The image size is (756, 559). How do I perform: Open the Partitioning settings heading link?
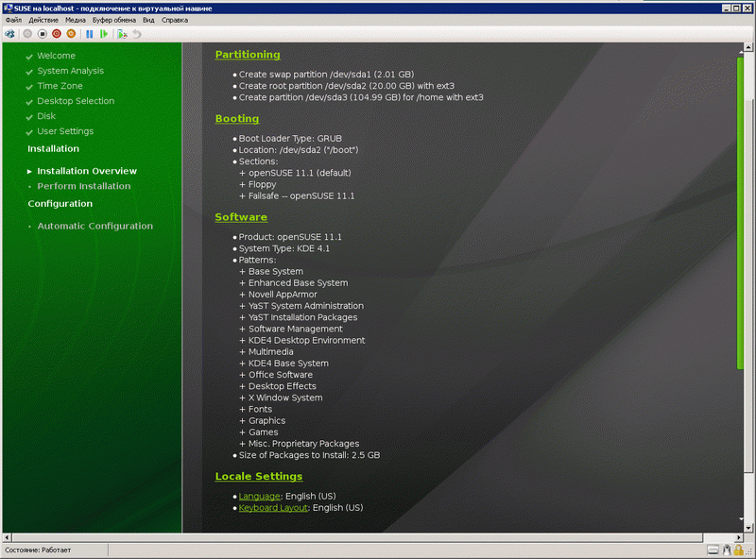coord(248,55)
